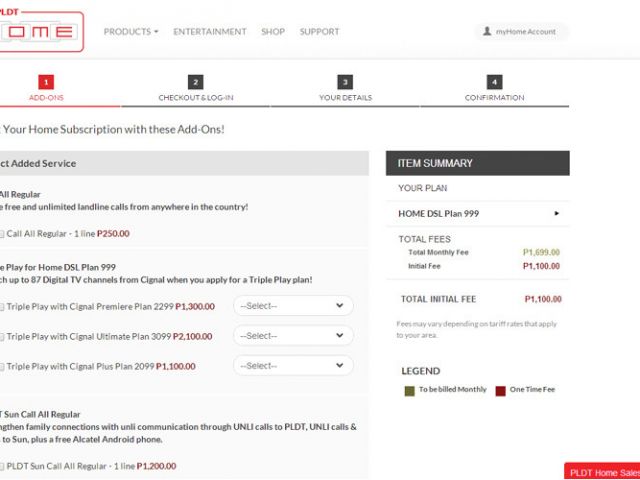Click step 3 Your Details badge
The image size is (640, 480).
[x=345, y=82]
